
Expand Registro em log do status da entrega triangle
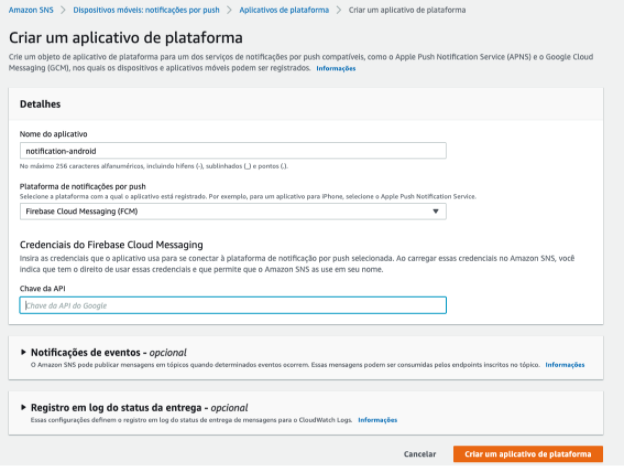click(x=23, y=408)
